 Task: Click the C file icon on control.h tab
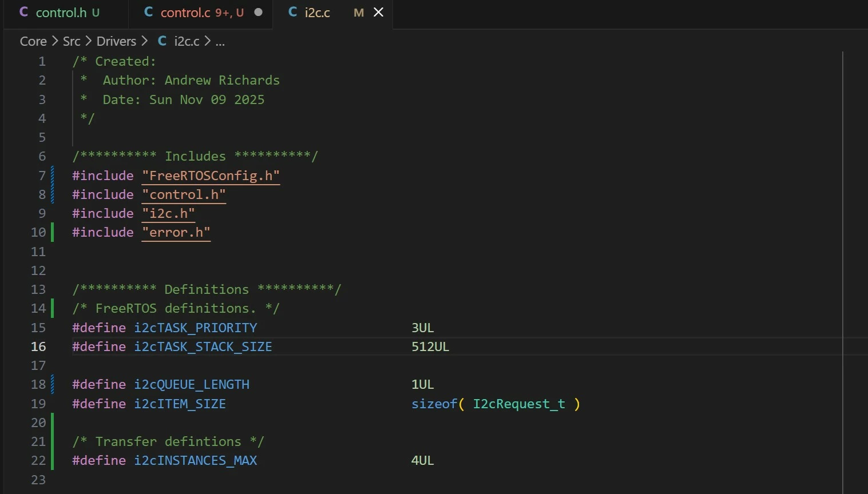(x=23, y=12)
